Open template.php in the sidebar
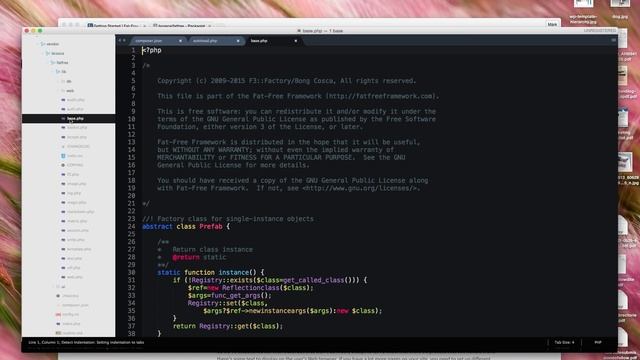Image resolution: width=640 pixels, height=360 pixels. click(79, 249)
